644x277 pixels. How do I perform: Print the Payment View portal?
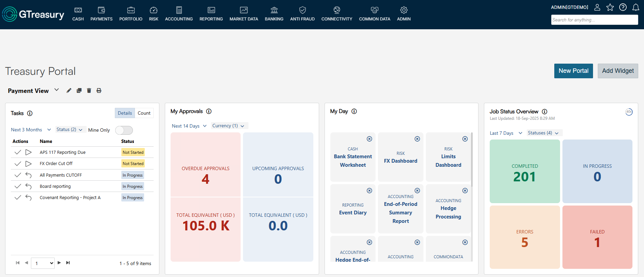pyautogui.click(x=99, y=91)
